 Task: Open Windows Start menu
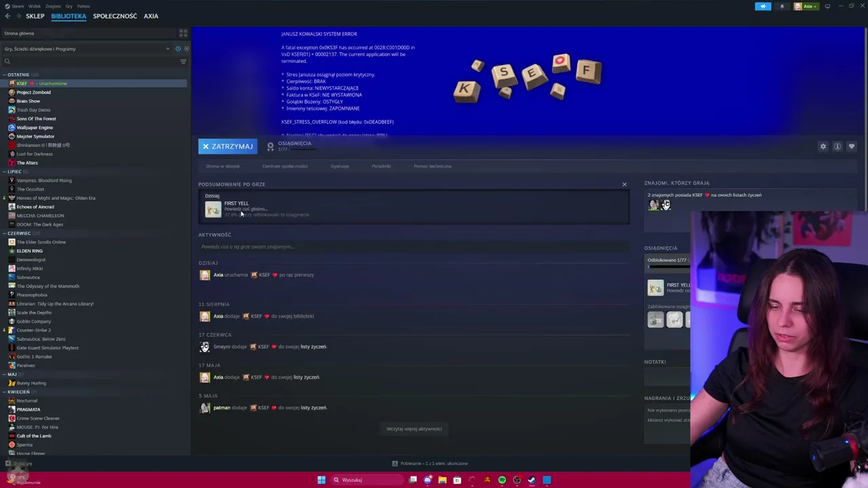321,480
